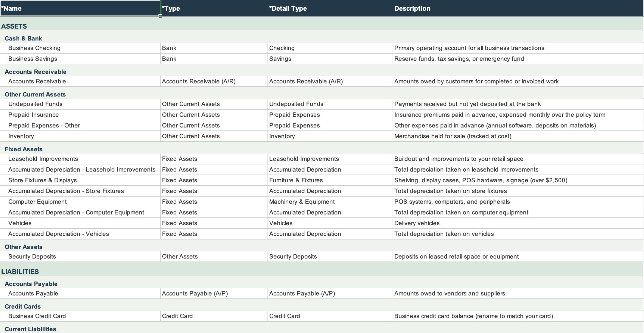Select the Prepaid Insurance name cell

point(80,115)
